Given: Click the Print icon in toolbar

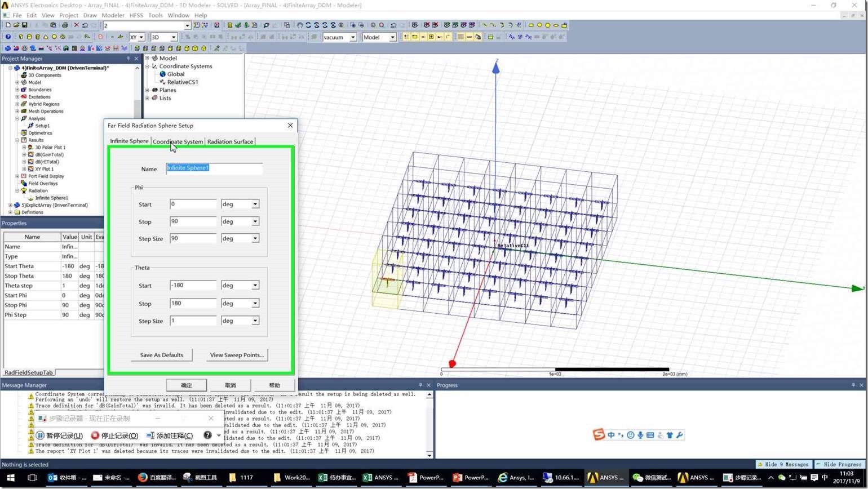Looking at the screenshot, I should [65, 25].
